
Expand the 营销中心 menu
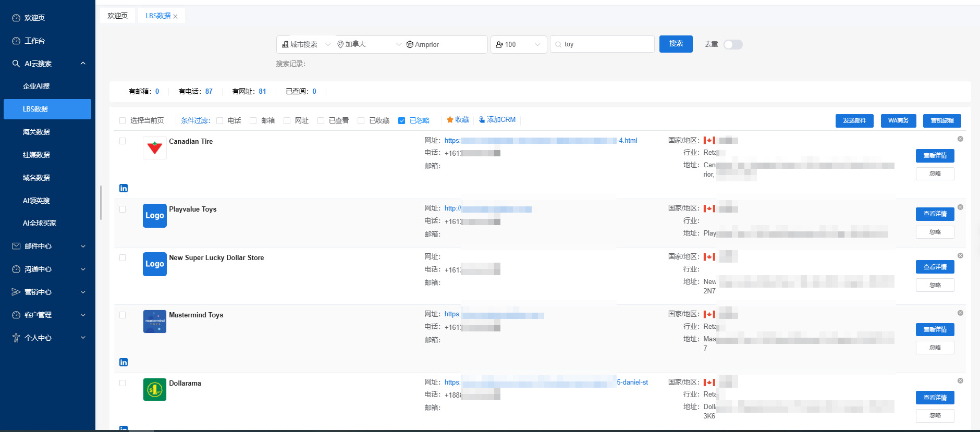(x=83, y=292)
